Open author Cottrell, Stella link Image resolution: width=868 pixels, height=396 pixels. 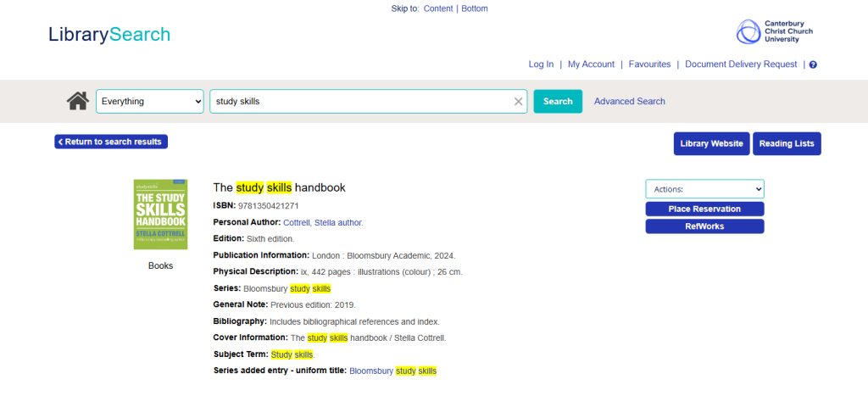(x=323, y=223)
